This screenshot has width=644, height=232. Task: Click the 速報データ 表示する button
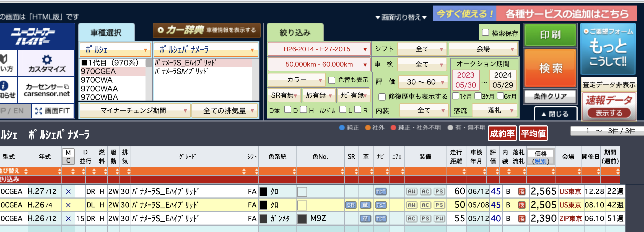pos(609,113)
